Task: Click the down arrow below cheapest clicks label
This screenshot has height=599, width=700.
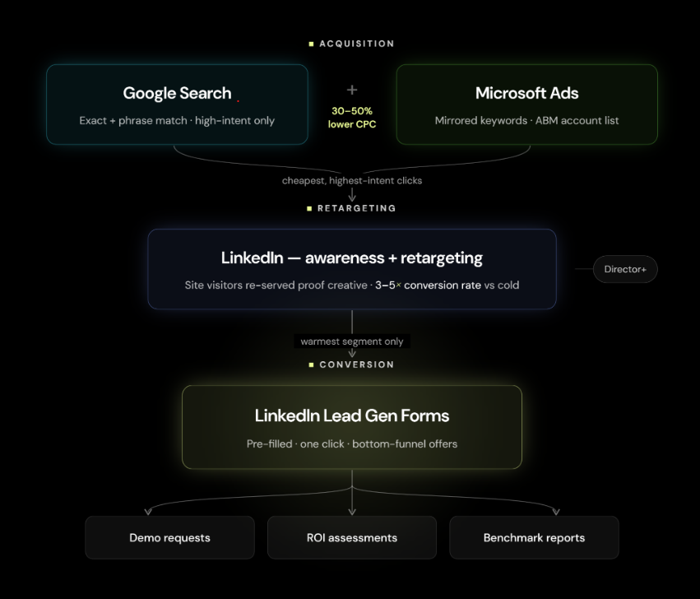Action: [x=352, y=194]
